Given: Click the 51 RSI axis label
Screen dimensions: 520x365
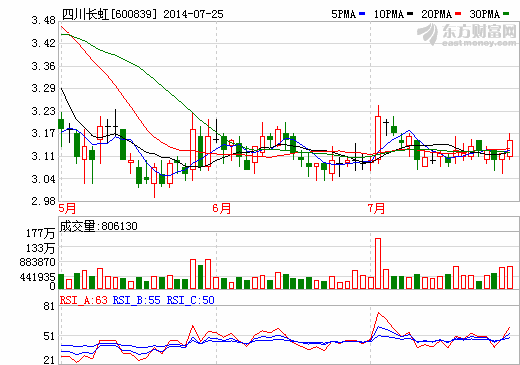Looking at the screenshot, I should coord(49,337).
